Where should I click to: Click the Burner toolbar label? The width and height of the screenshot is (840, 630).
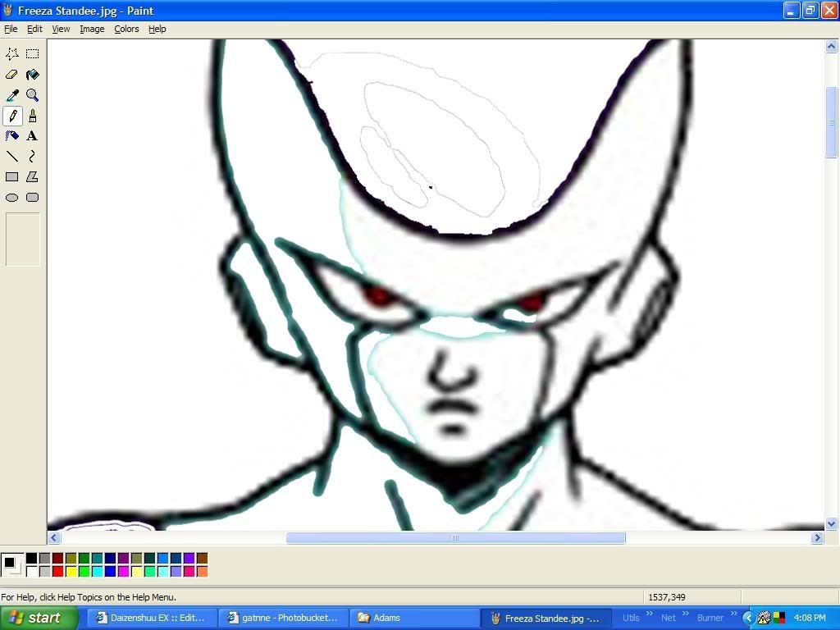tap(710, 619)
